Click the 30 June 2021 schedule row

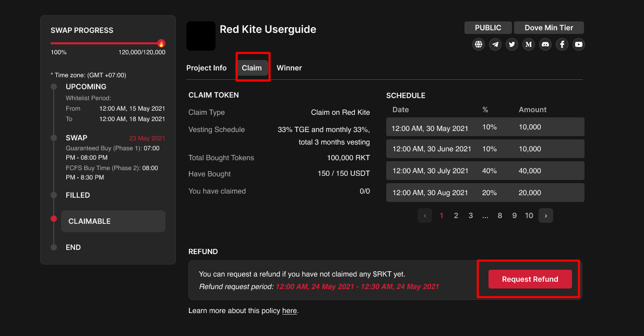click(485, 149)
